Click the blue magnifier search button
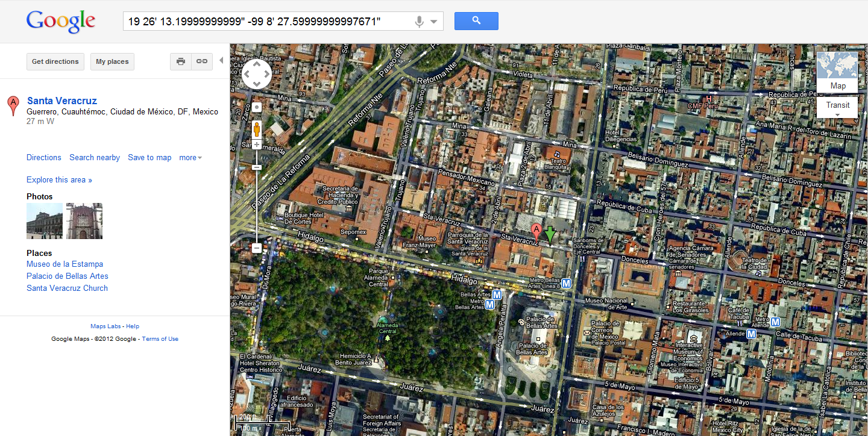This screenshot has width=868, height=436. (476, 21)
